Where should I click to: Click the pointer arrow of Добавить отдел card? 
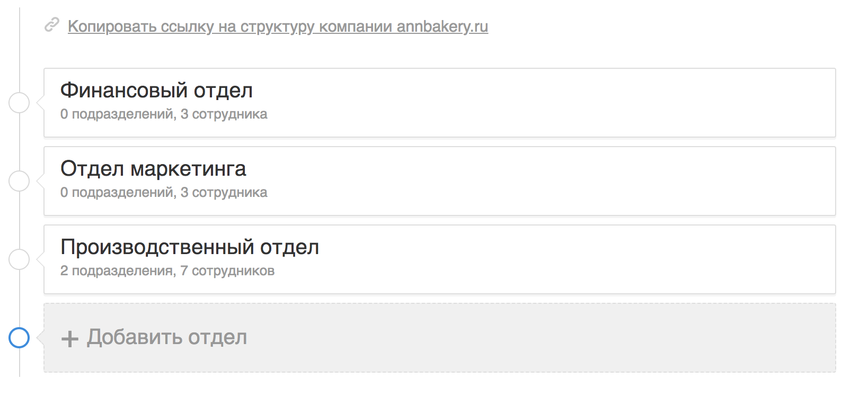click(40, 338)
